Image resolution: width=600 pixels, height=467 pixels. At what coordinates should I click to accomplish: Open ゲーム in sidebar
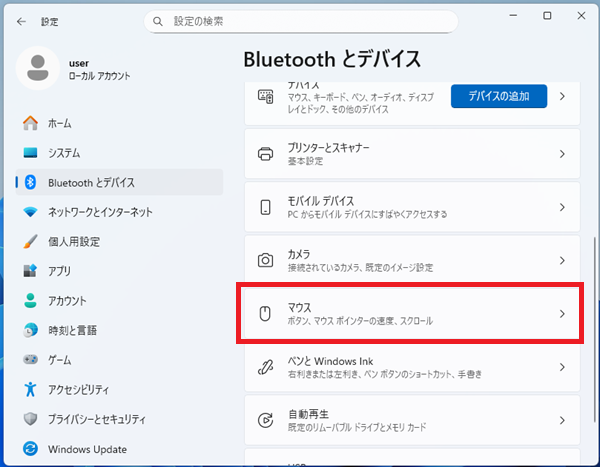click(x=119, y=359)
